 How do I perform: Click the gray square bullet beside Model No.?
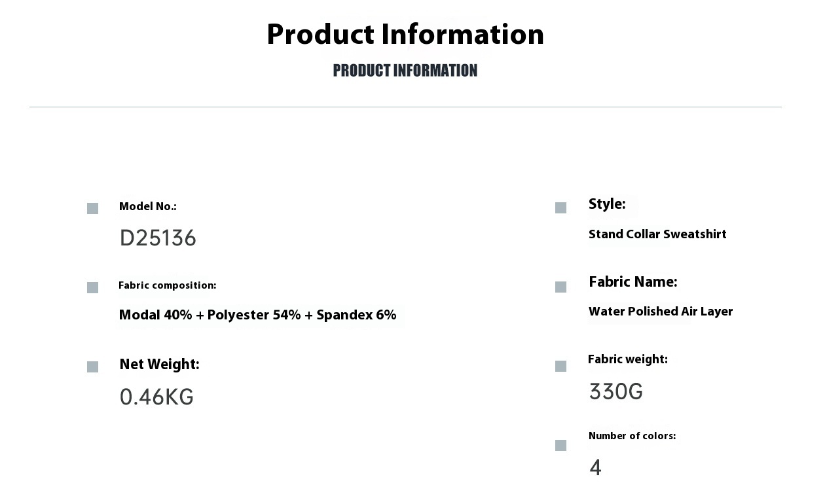tap(92, 208)
